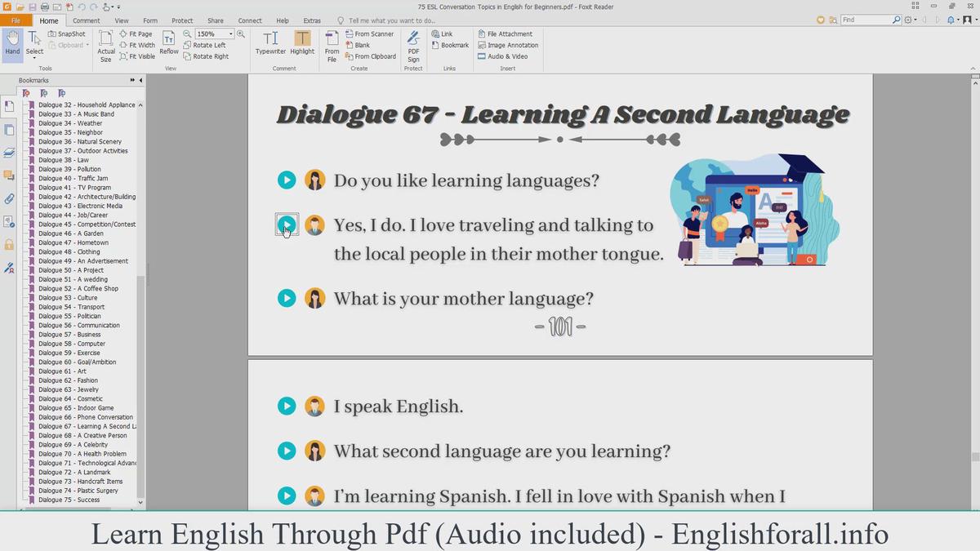Play audio for 'I speak English.'
This screenshot has height=551, width=980.
click(x=287, y=406)
